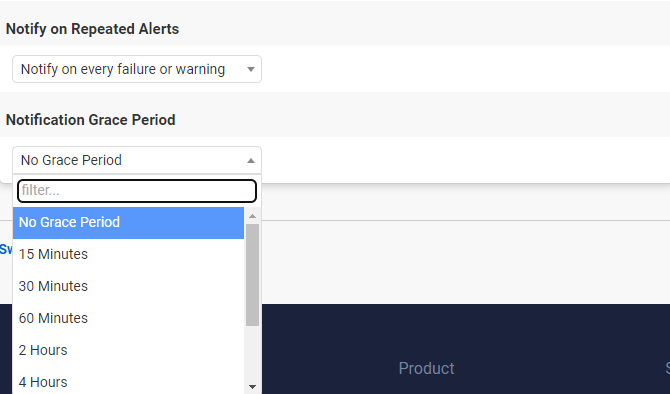This screenshot has height=394, width=670.
Task: Click the scroll-up arrow of the options list
Action: 253,216
